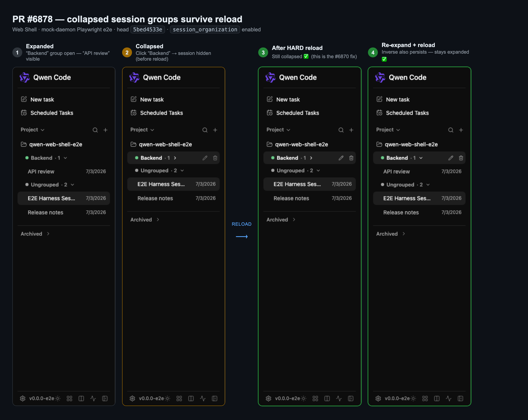This screenshot has height=420, width=528.
Task: Add project with plus icon in Re-expand + reload panel
Action: click(461, 130)
